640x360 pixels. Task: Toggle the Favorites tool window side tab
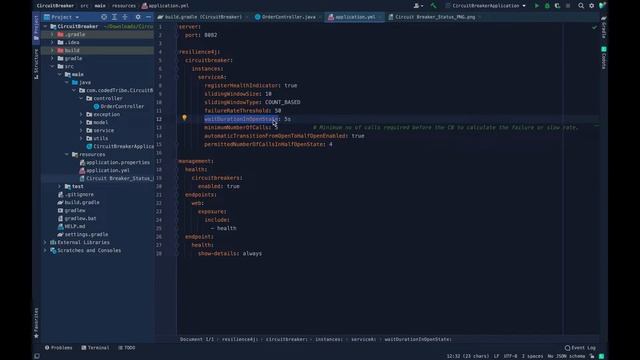coord(36,323)
